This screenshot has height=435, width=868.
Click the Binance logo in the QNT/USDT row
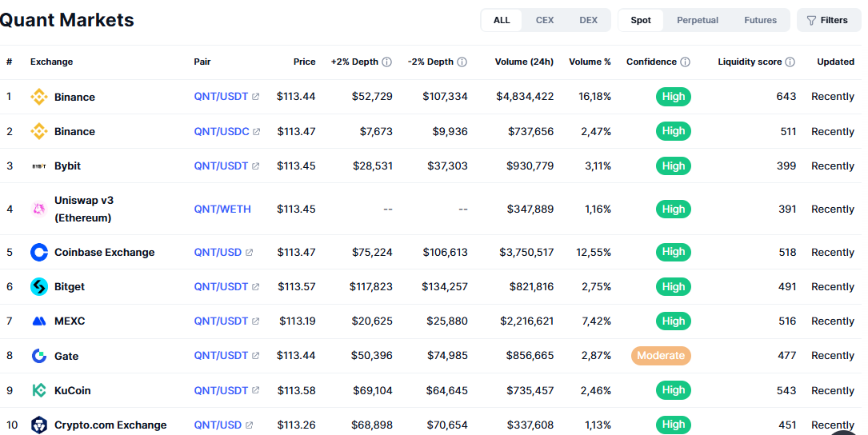click(x=38, y=97)
